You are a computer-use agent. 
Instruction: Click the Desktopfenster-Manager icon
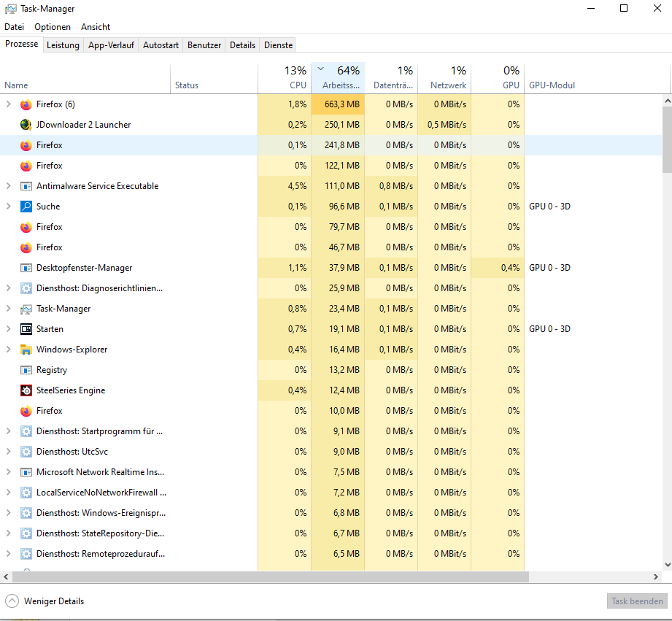(x=26, y=268)
